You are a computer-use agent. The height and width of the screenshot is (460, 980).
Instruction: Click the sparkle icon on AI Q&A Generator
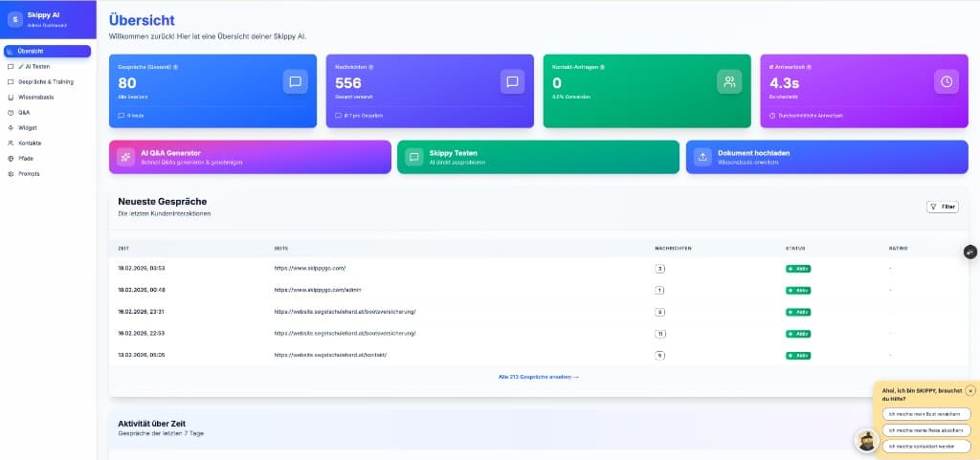pos(125,157)
